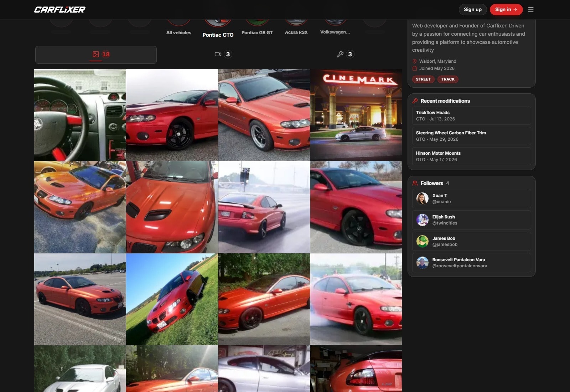Click Xuan T avatar
This screenshot has height=392, width=570.
pos(423,198)
